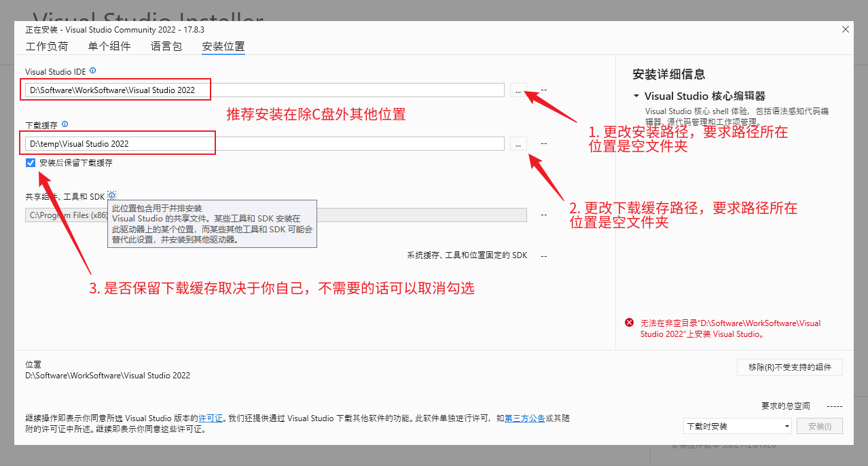The width and height of the screenshot is (868, 466).
Task: Open the 下载时安装 dropdown
Action: 737,427
